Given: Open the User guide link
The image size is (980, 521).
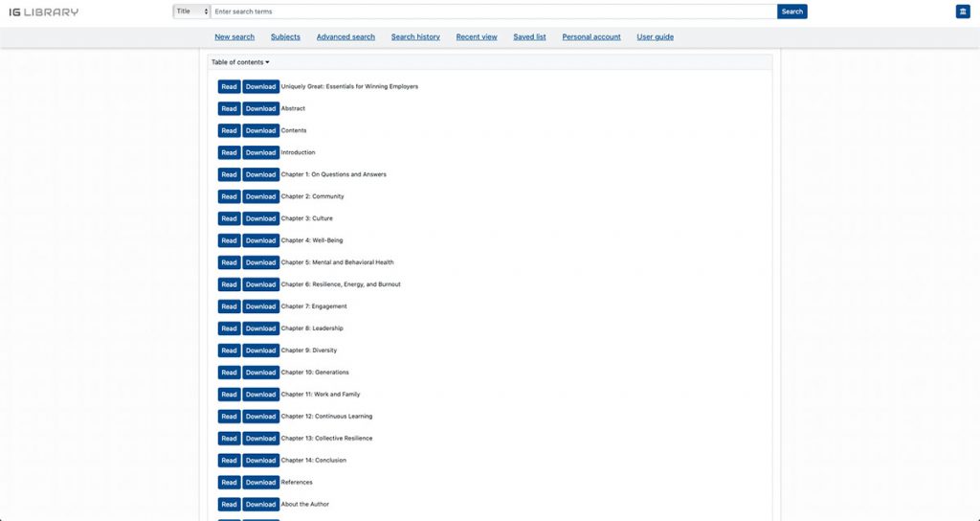Looking at the screenshot, I should click(655, 37).
